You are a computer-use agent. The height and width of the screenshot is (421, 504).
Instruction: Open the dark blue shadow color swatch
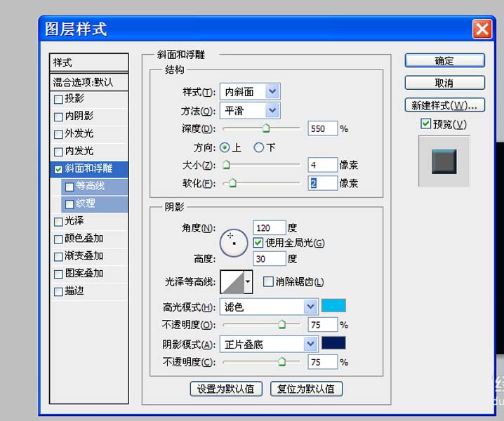(333, 342)
